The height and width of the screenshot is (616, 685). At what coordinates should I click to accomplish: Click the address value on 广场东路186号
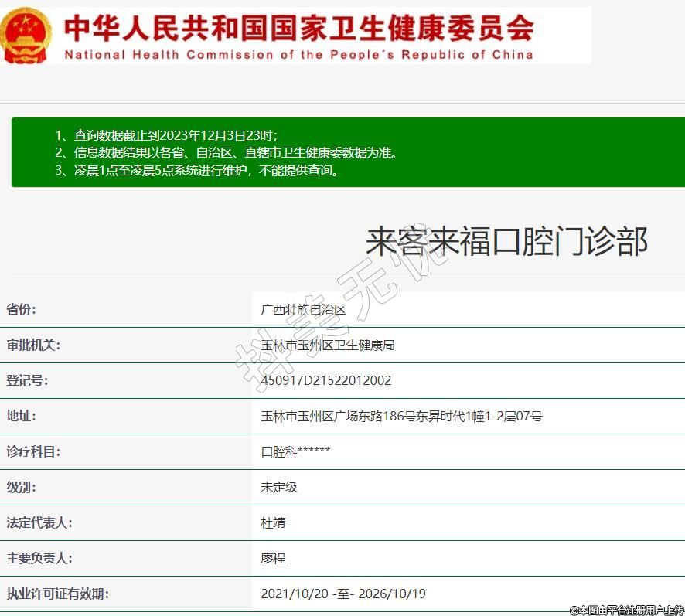[401, 417]
